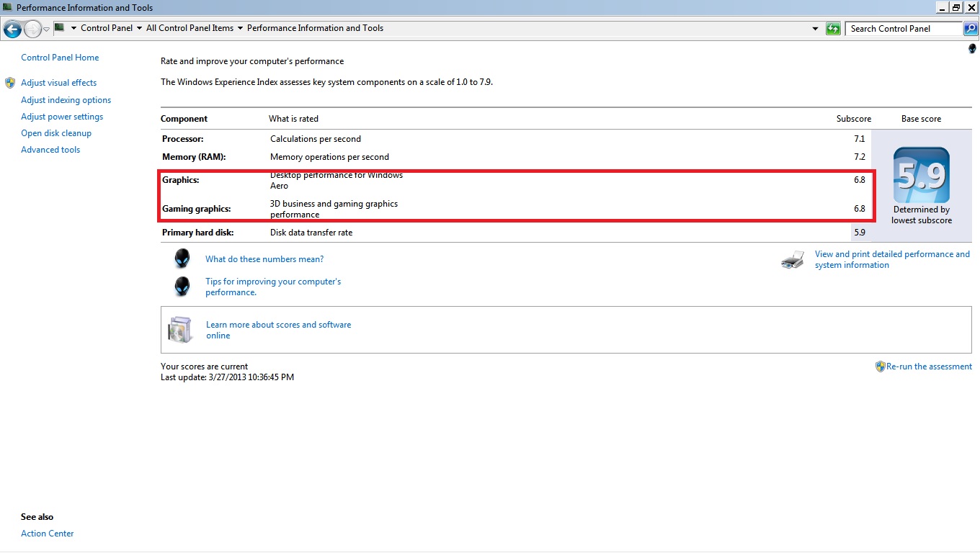Click the 5.9 base score badge
Viewport: 980px width, 553px height.
[x=922, y=175]
